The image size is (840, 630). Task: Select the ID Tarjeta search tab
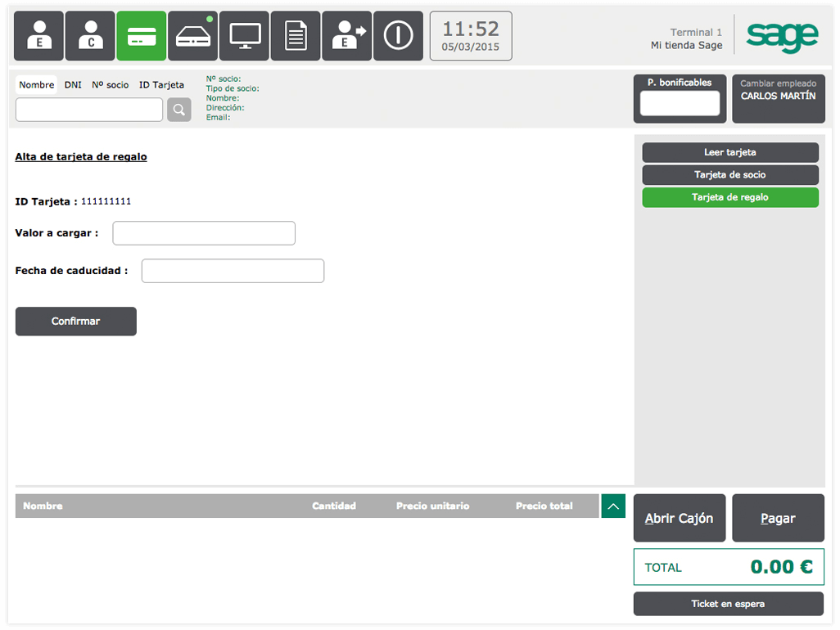[161, 84]
